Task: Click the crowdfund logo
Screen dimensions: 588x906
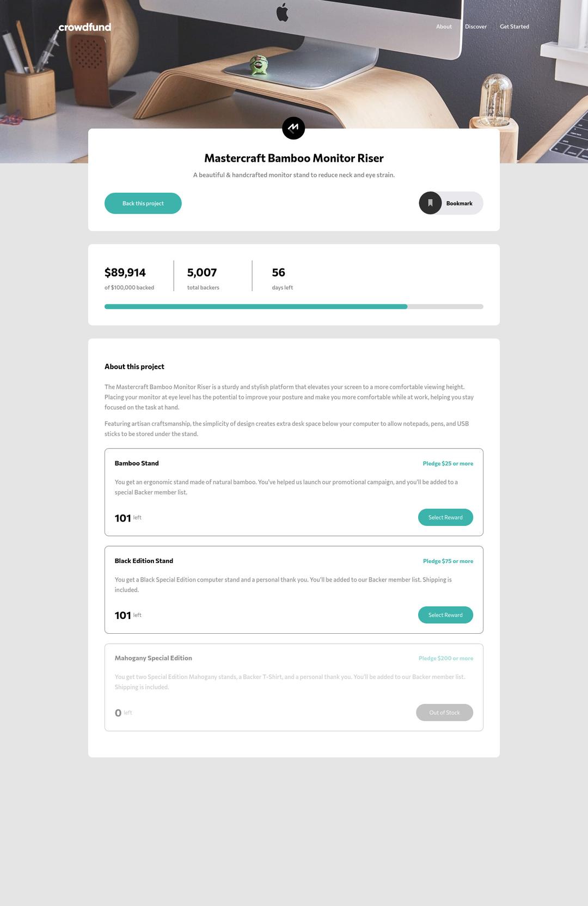Action: [84, 27]
